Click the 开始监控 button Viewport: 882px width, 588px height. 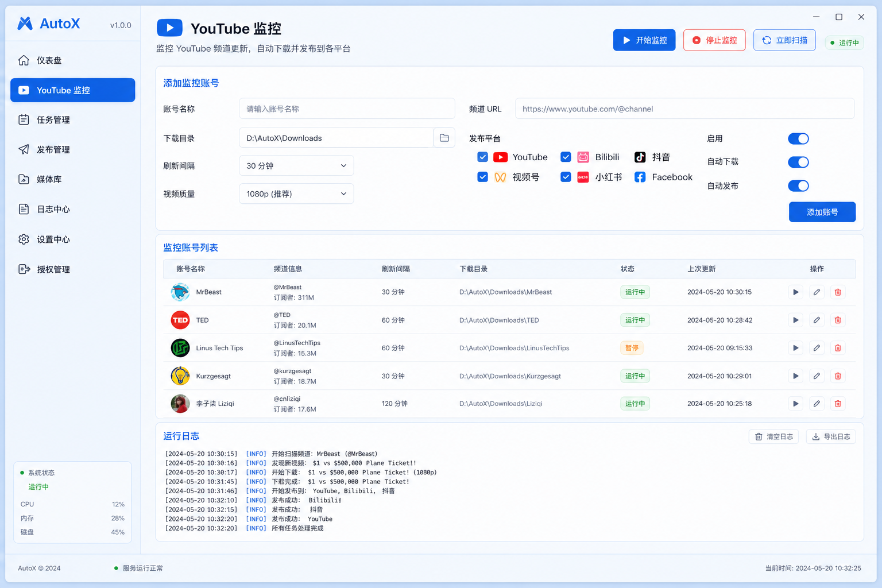644,40
